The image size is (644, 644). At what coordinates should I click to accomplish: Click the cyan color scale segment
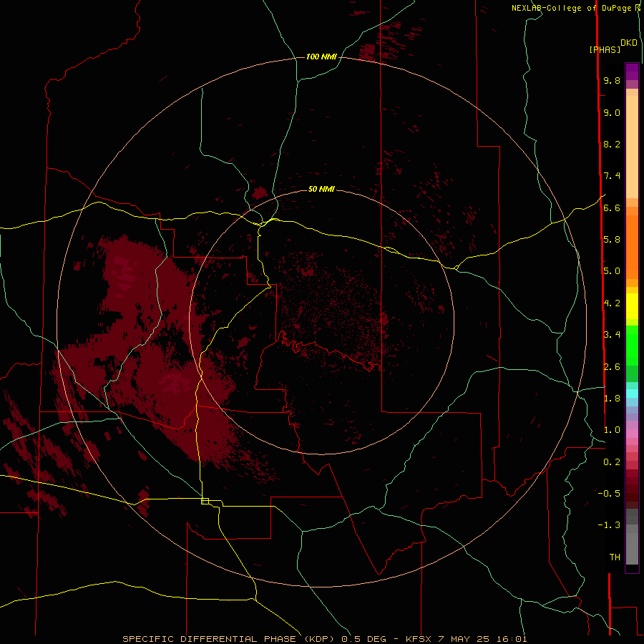pyautogui.click(x=632, y=394)
